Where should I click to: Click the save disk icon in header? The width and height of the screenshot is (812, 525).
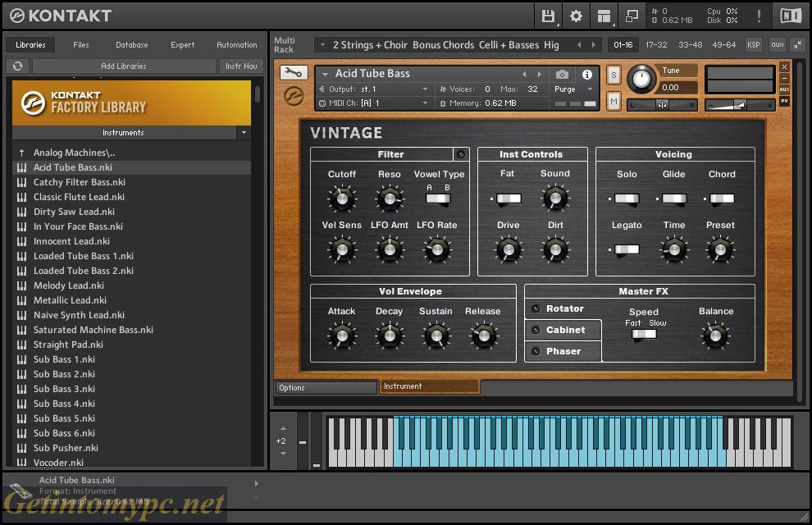point(548,16)
